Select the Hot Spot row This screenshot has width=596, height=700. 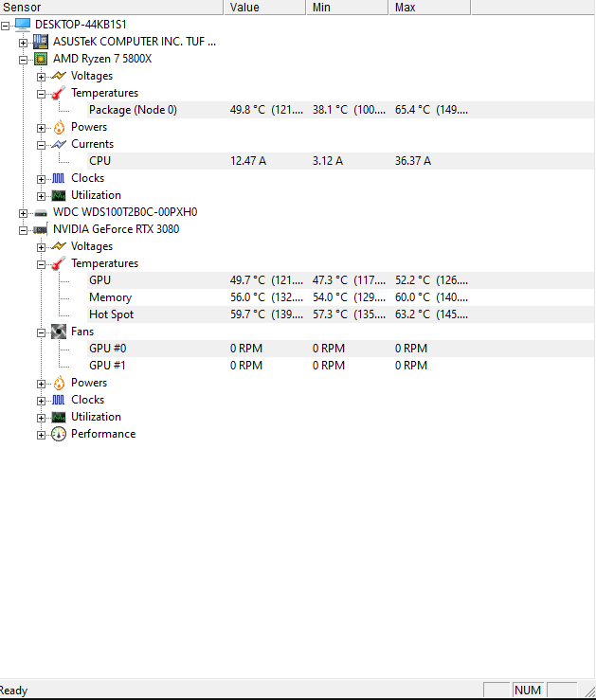(x=340, y=314)
